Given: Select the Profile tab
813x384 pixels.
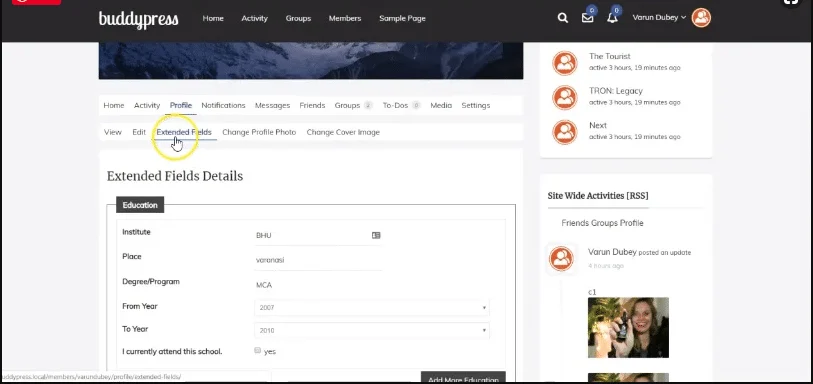Looking at the screenshot, I should (x=181, y=105).
